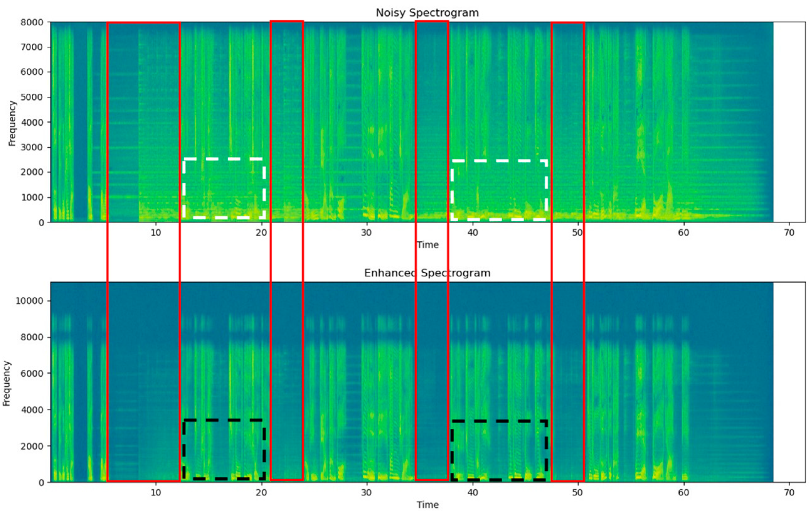The image size is (812, 514).
Task: Click the 6000 tick on enhanced frequency axis
Action: pyautogui.click(x=32, y=373)
